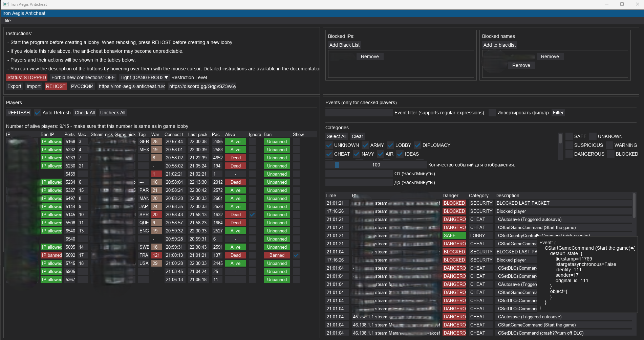Image resolution: width=644 pixels, height=340 pixels.
Task: Toggle the Ignore checkbox on the dead SPR player
Action: pos(252,214)
